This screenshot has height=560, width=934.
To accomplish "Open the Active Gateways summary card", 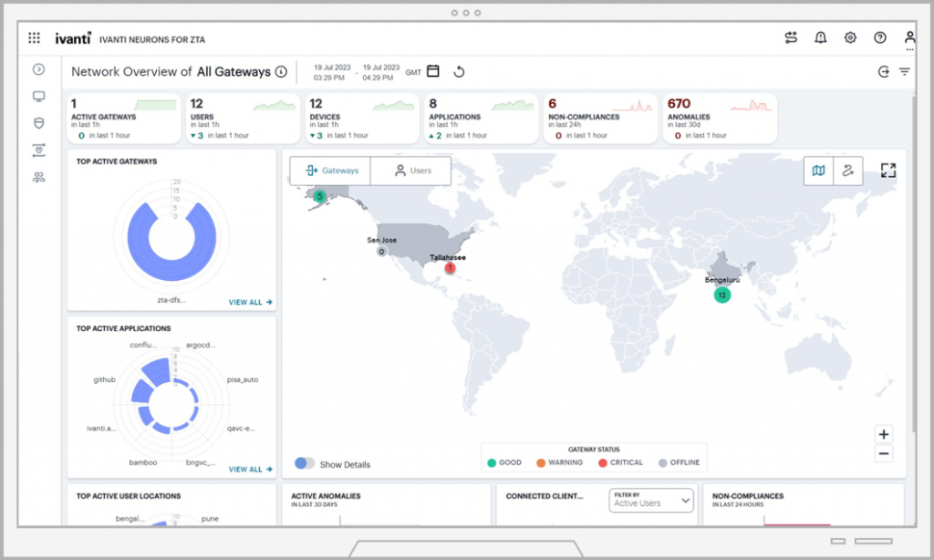I will point(123,119).
